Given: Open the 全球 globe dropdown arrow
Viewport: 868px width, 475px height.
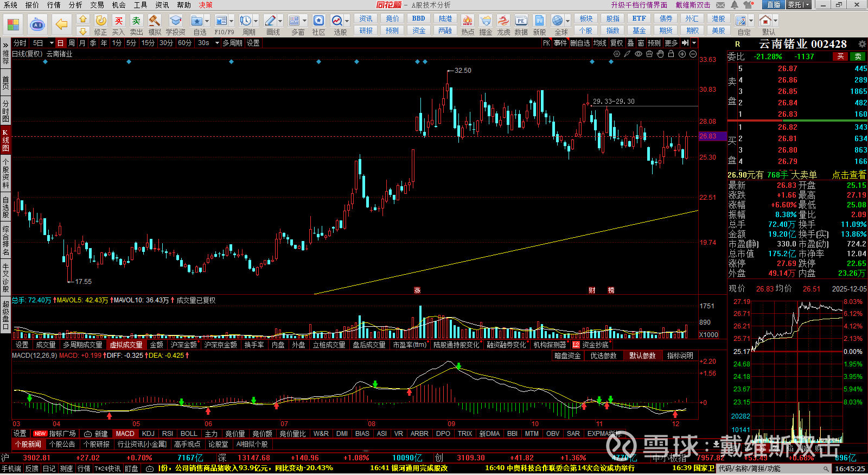Looking at the screenshot, I should tap(567, 21).
